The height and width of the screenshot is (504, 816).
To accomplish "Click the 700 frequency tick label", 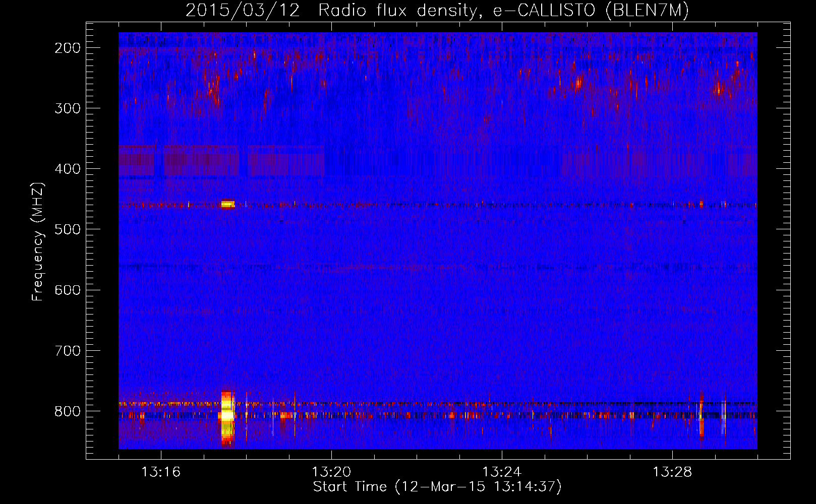I will pyautogui.click(x=68, y=350).
